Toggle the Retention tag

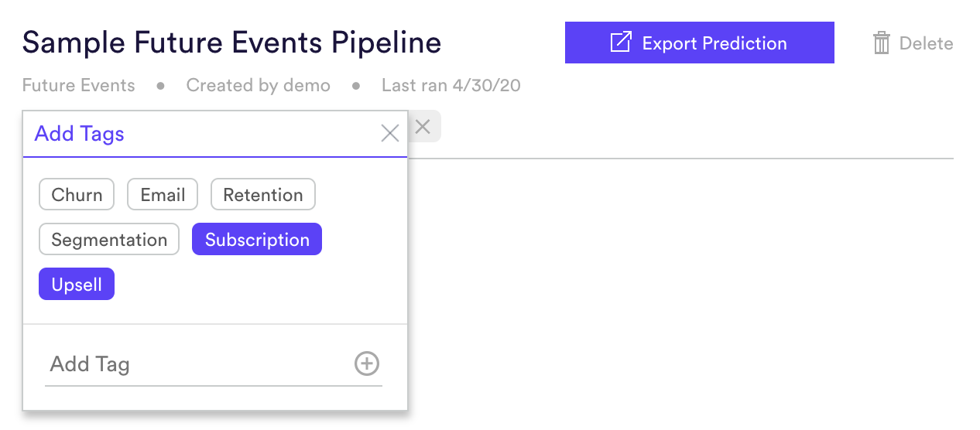click(263, 195)
